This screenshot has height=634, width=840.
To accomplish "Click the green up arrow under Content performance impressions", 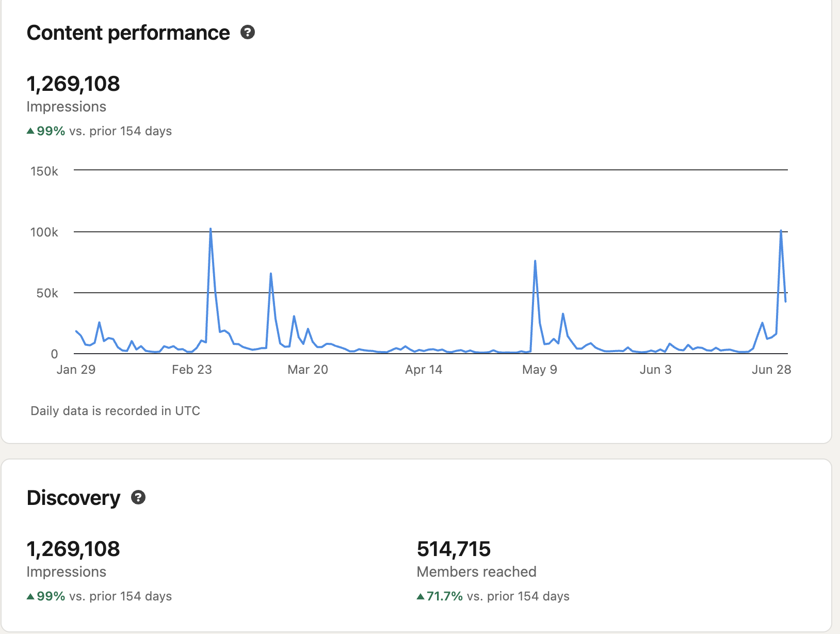I will pos(30,131).
